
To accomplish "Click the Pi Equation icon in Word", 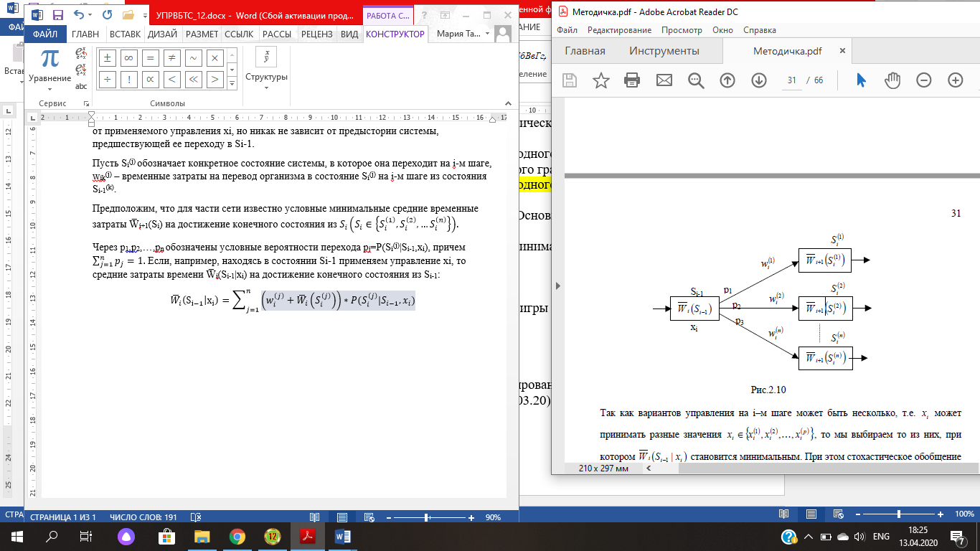I will pyautogui.click(x=50, y=60).
